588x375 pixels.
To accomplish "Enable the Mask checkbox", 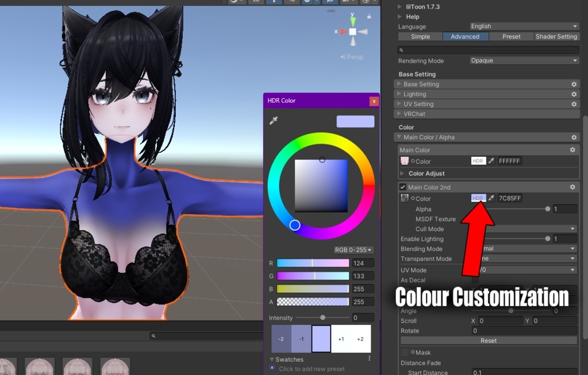I will tap(405, 352).
